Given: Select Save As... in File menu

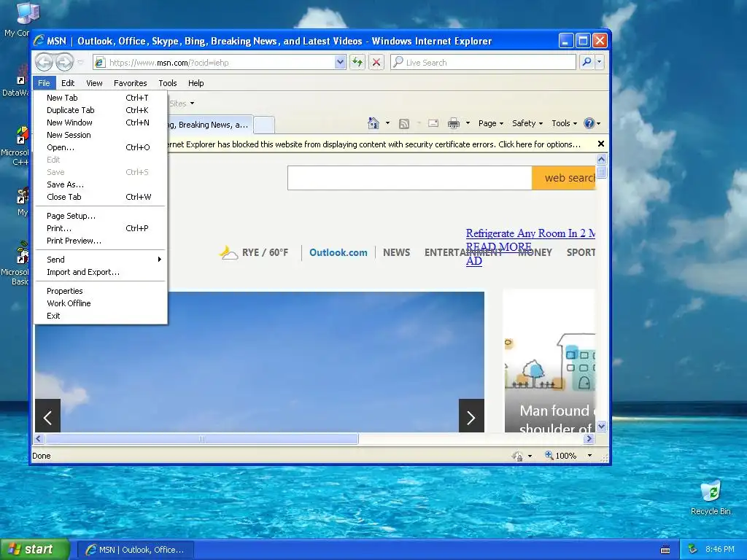Looking at the screenshot, I should pyautogui.click(x=101, y=184).
